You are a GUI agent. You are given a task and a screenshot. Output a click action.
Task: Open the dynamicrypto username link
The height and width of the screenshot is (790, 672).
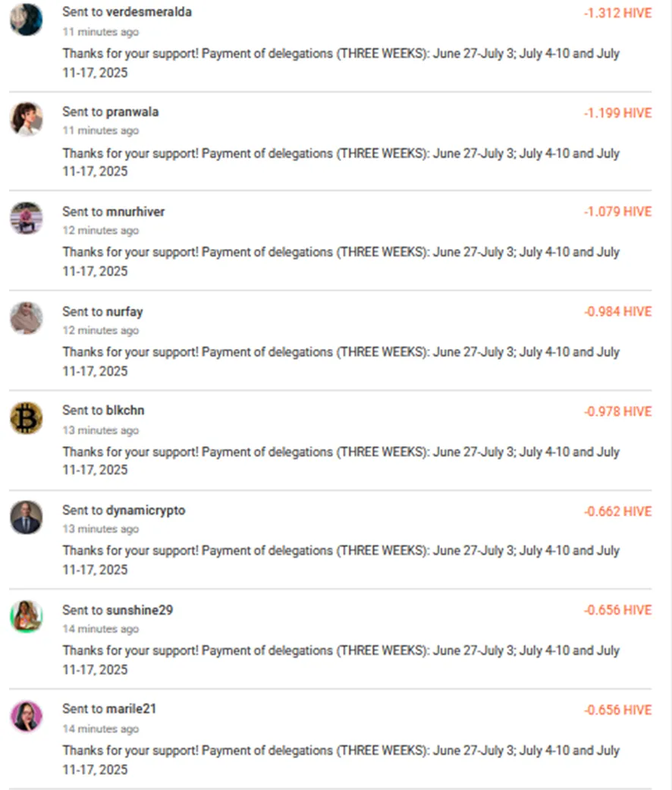146,511
